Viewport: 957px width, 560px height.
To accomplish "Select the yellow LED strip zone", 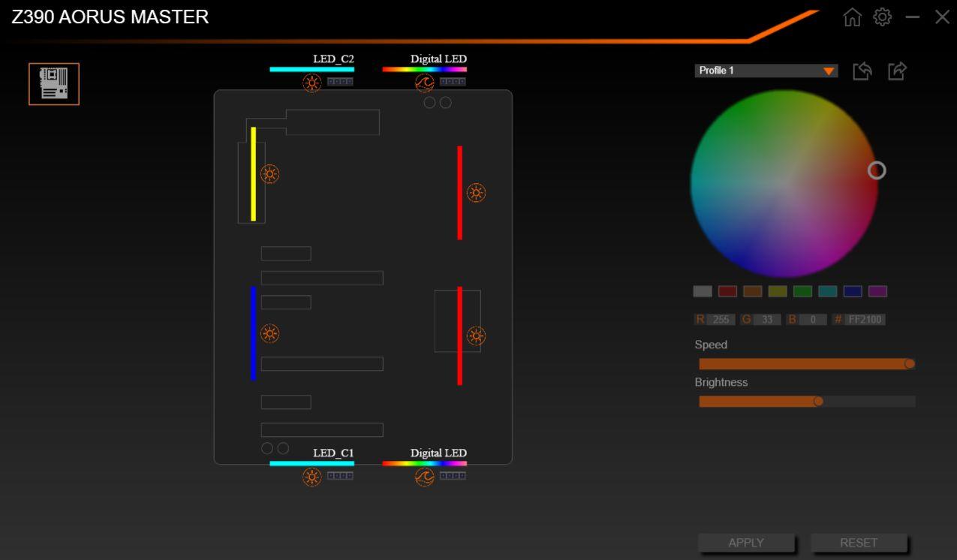I will pos(254,174).
